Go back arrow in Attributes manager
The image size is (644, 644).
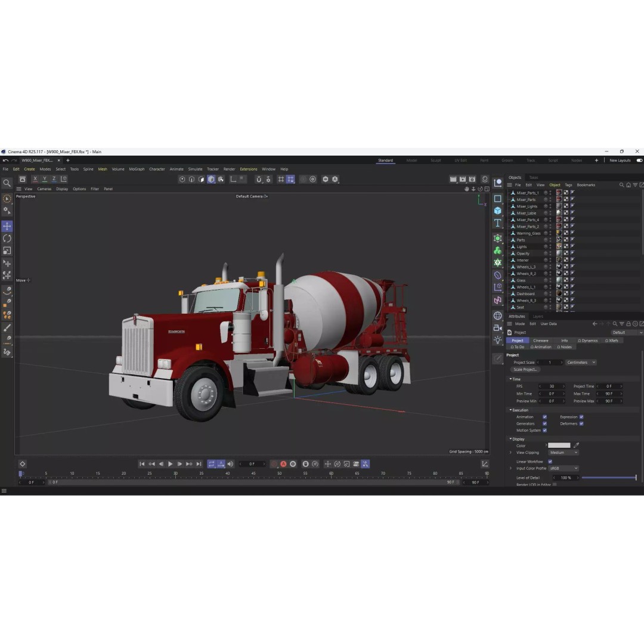[595, 324]
